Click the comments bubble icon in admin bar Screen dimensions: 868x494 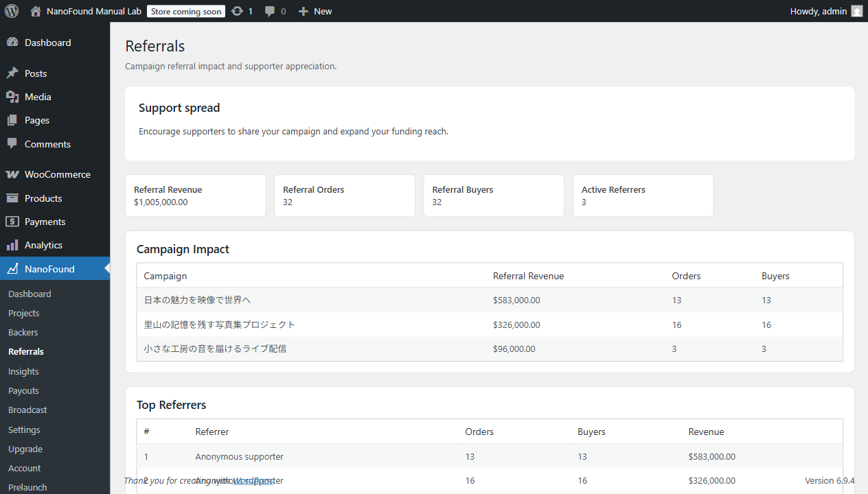tap(271, 12)
